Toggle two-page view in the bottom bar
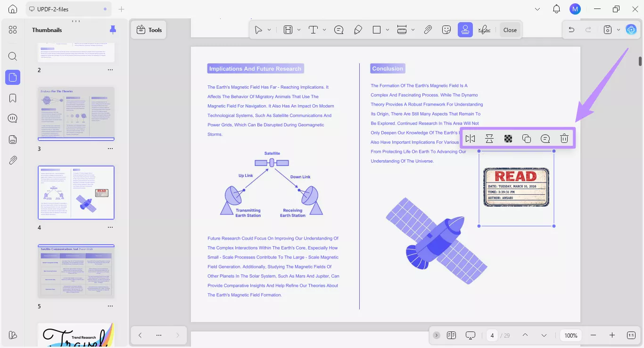Viewport: 644px width, 348px height. [451, 335]
